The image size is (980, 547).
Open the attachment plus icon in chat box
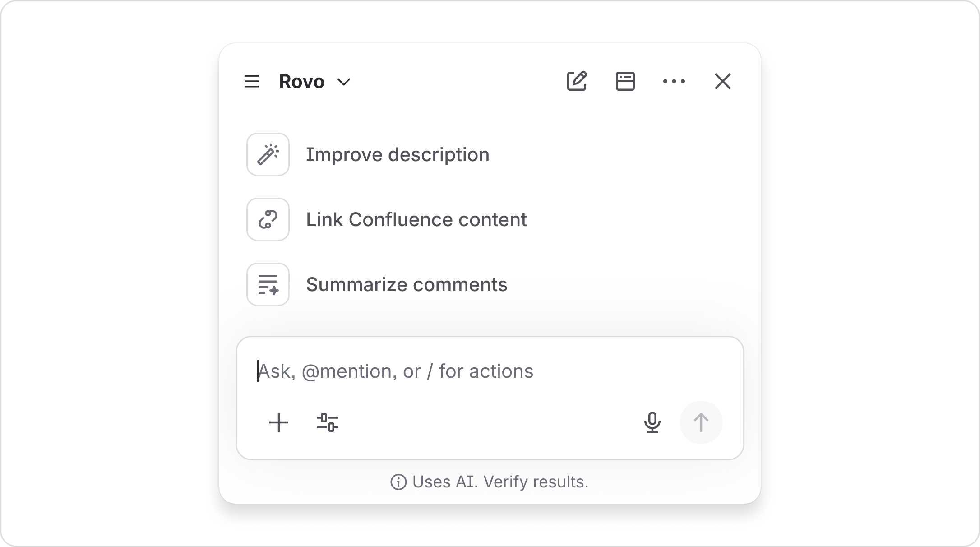click(x=279, y=423)
